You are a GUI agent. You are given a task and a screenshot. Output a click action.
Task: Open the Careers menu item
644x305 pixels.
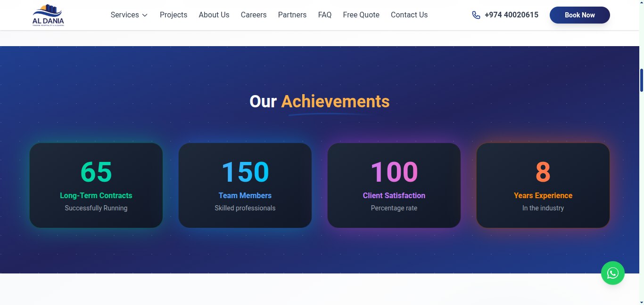[254, 15]
